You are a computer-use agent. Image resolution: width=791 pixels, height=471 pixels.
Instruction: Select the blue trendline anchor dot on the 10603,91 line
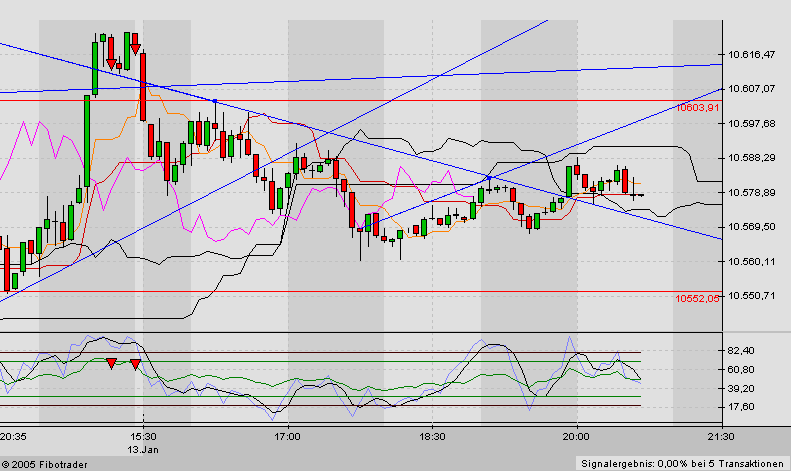pos(215,101)
